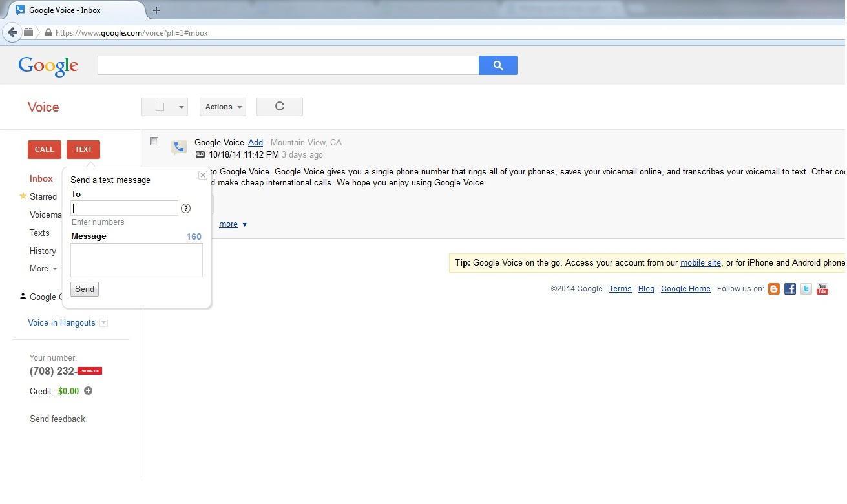Expand the More menu in the sidebar

(43, 268)
